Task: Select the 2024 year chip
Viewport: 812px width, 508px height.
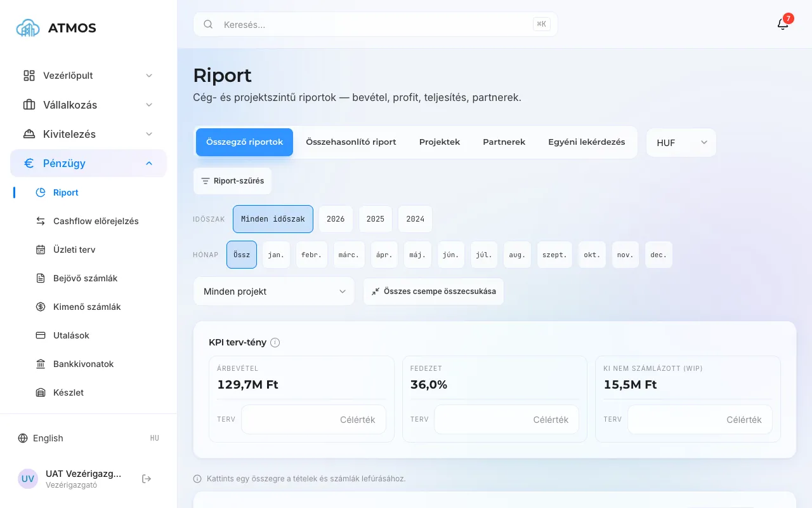Action: [x=416, y=219]
